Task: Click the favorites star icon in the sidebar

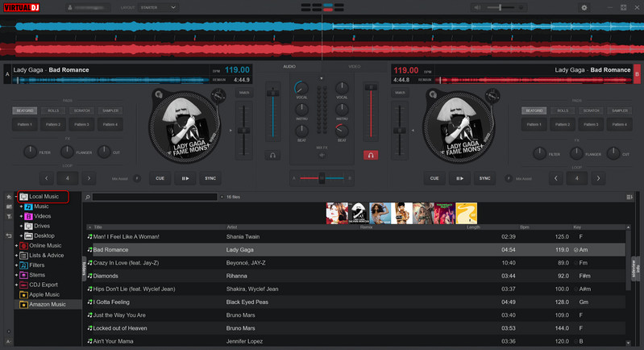Action: click(x=9, y=198)
